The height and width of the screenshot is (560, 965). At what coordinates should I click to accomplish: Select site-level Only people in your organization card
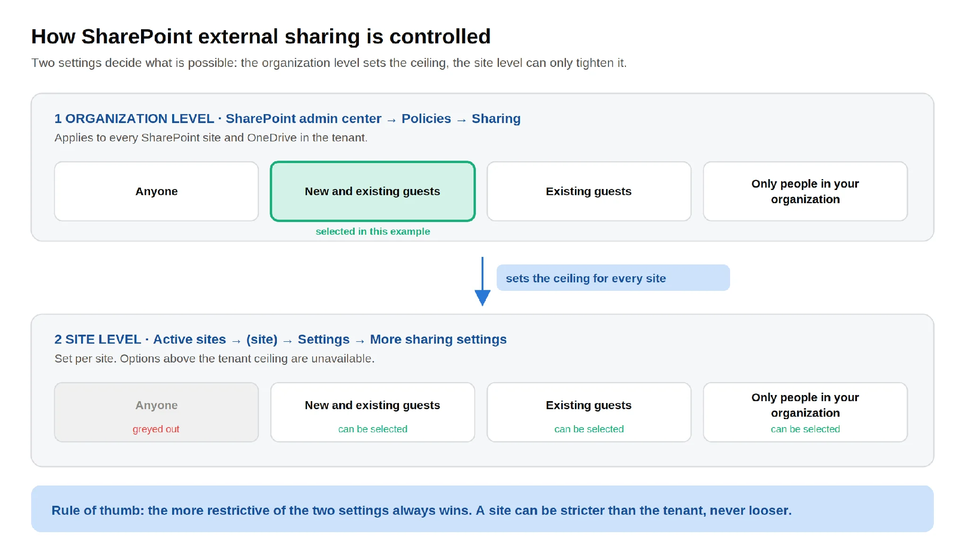pos(805,412)
